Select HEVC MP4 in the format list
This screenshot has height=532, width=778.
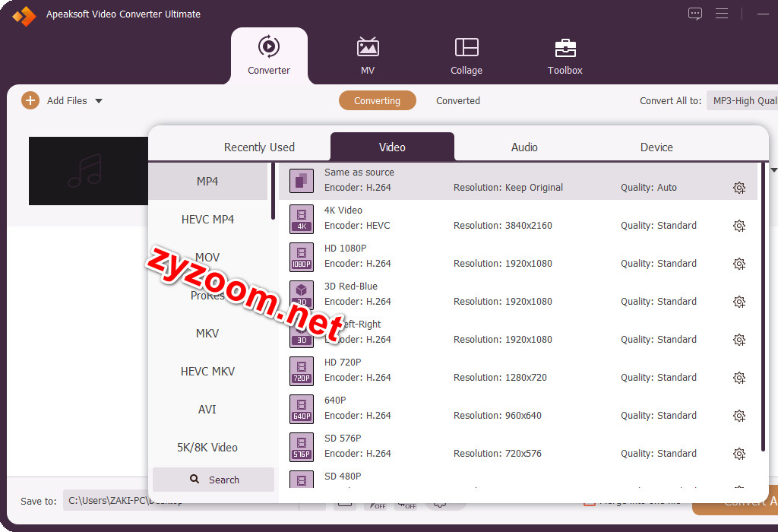click(x=208, y=220)
